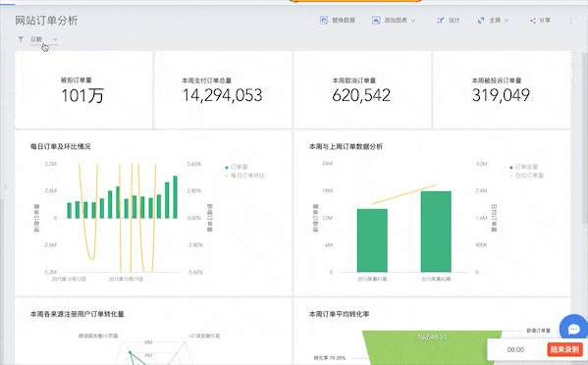
Task: Expand the 日期 date filter dropdown
Action: coord(44,39)
